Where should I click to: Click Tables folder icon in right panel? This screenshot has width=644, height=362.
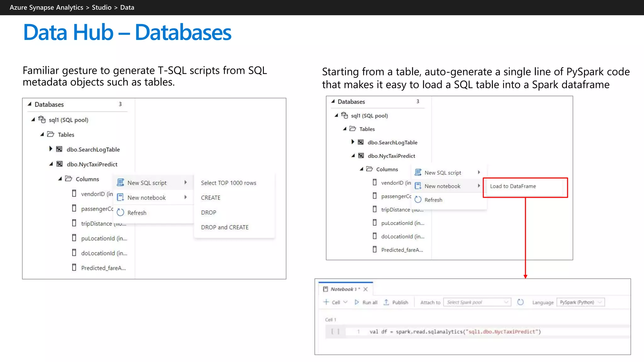coord(353,129)
